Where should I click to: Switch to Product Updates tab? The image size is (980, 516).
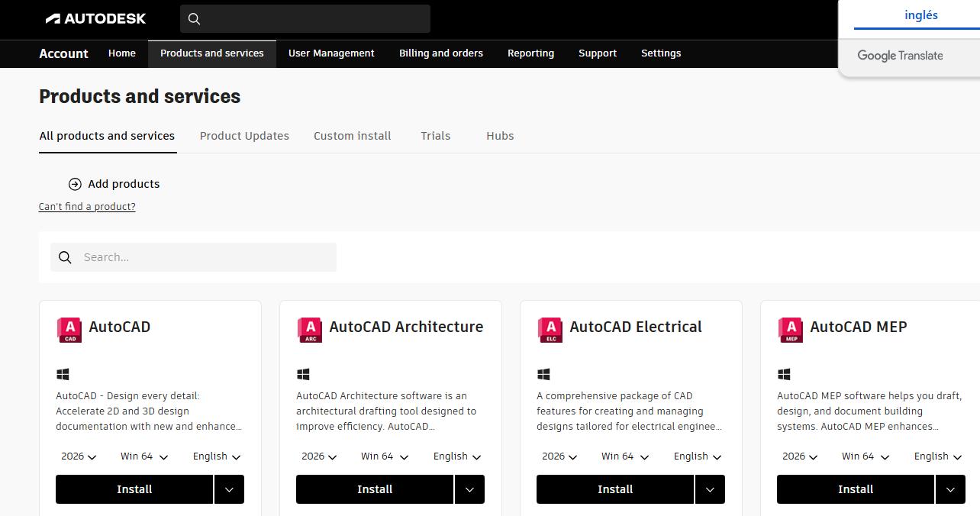[244, 136]
